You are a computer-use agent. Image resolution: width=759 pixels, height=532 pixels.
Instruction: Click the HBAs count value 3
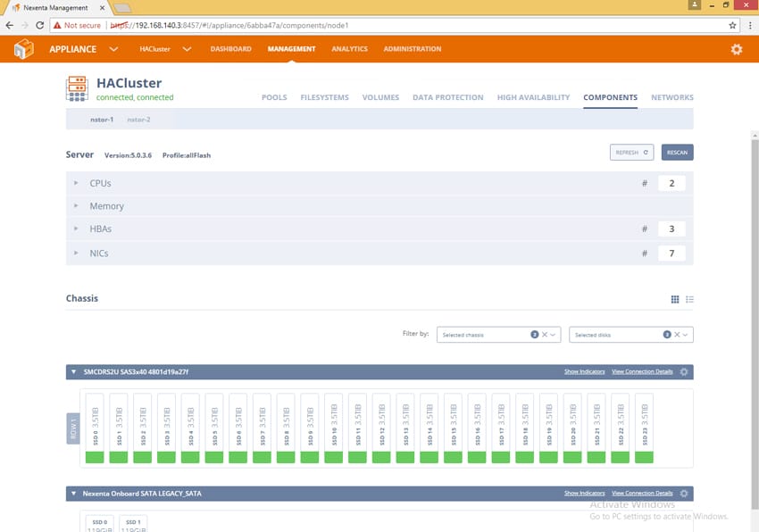point(671,229)
